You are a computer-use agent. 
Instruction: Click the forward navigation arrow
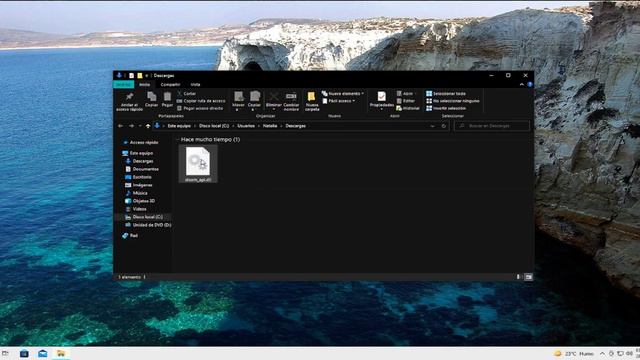131,126
